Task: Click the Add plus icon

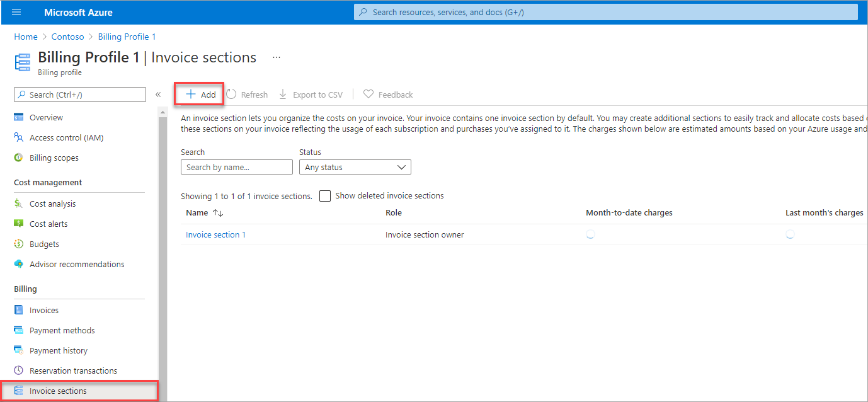Action: (x=191, y=95)
